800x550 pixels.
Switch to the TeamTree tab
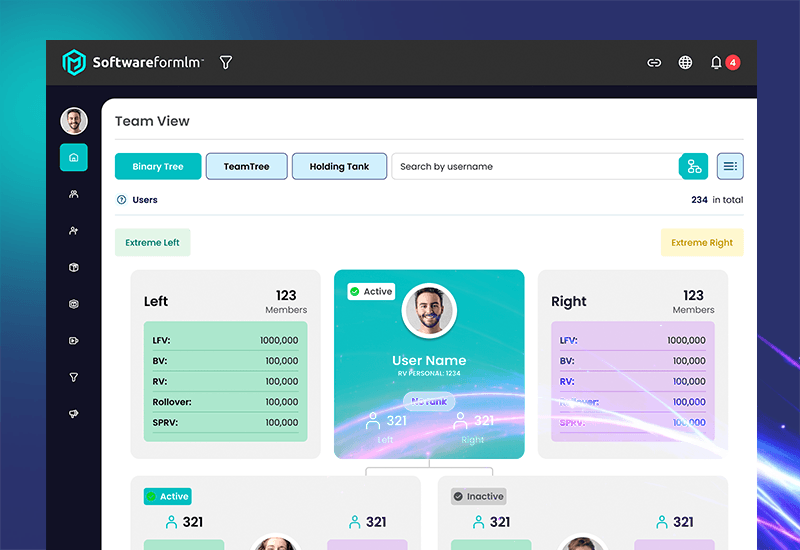pyautogui.click(x=246, y=166)
